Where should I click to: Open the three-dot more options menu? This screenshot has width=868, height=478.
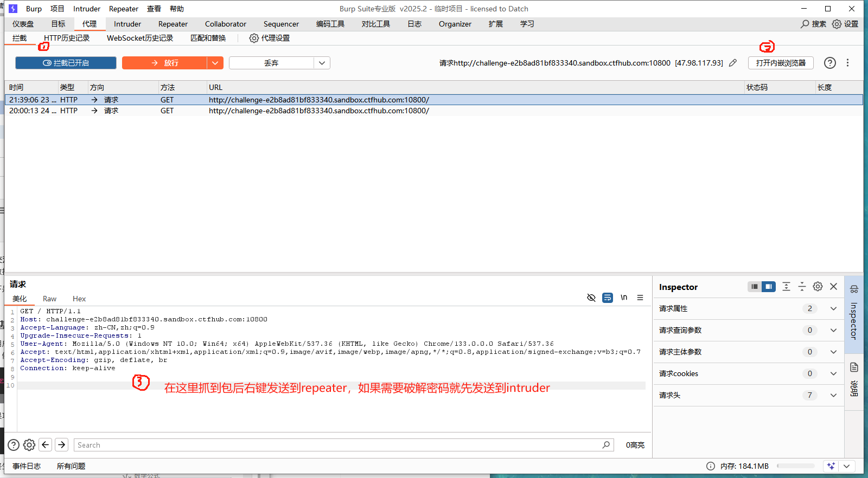847,63
